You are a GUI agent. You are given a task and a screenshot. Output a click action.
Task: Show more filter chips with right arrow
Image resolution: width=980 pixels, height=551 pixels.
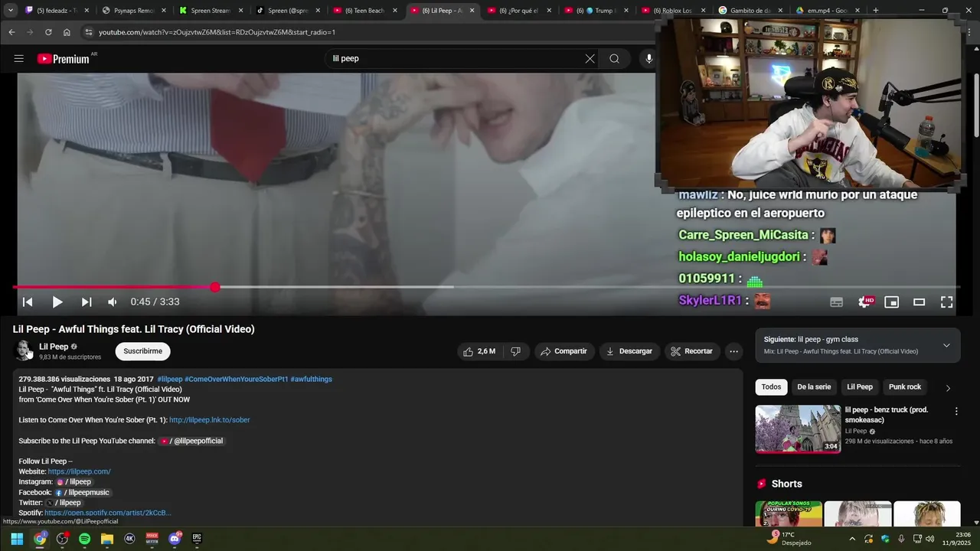tap(948, 388)
